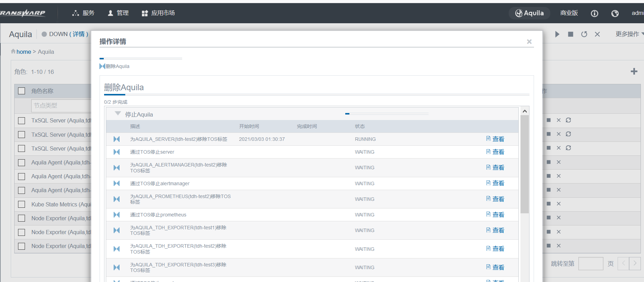This screenshot has height=282, width=644.
Task: Collapse the 停止Aquila step section
Action: (118, 114)
